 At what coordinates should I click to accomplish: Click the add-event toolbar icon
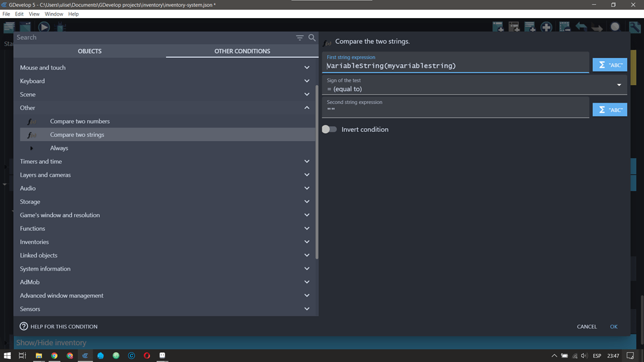click(x=498, y=27)
